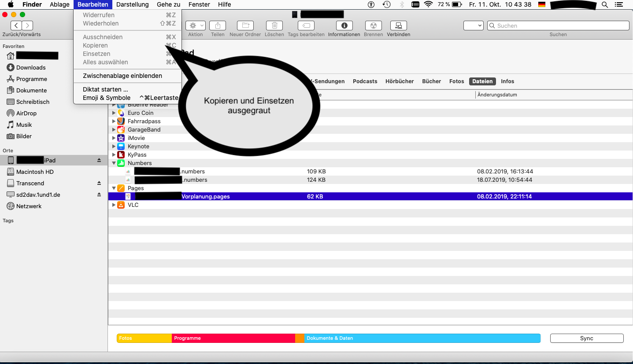Go back with the left arrow button

(x=16, y=26)
